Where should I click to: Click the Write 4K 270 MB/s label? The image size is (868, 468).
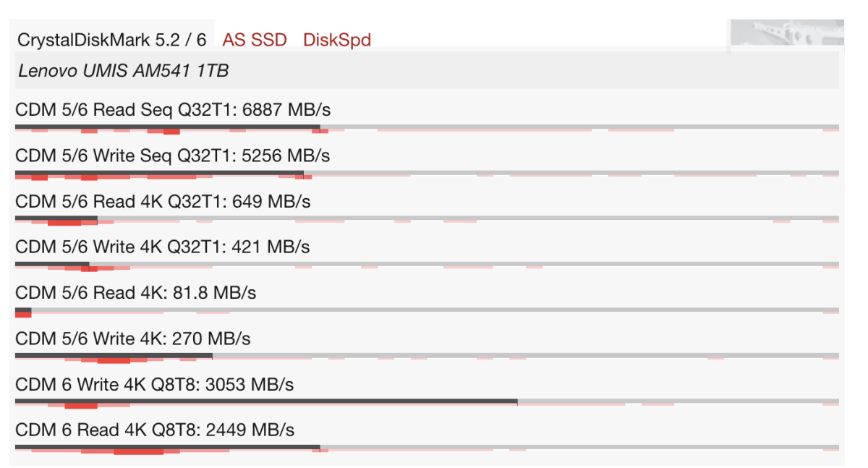[132, 339]
